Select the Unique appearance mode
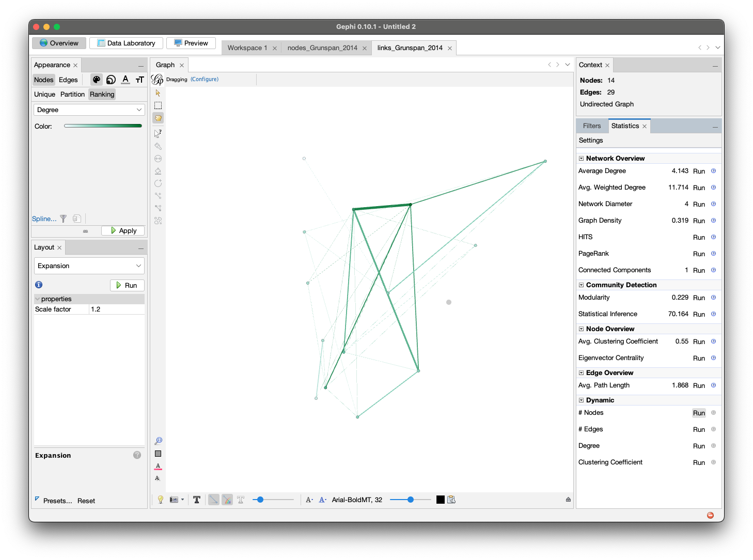753x560 pixels. 44,94
